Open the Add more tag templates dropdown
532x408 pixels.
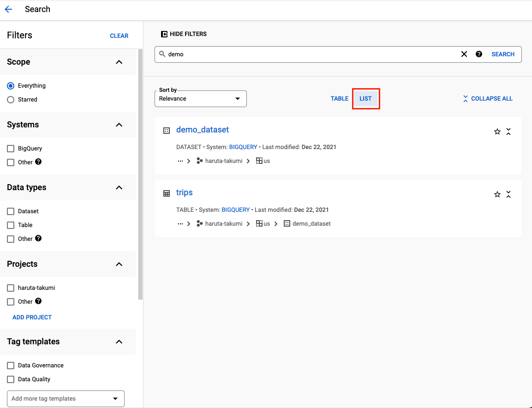coord(66,398)
